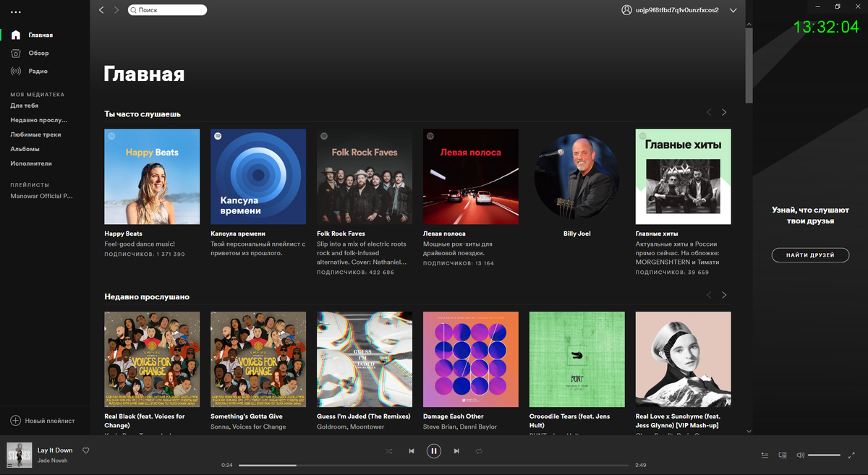Open the connect to device icon
Image resolution: width=868 pixels, height=475 pixels.
click(783, 455)
